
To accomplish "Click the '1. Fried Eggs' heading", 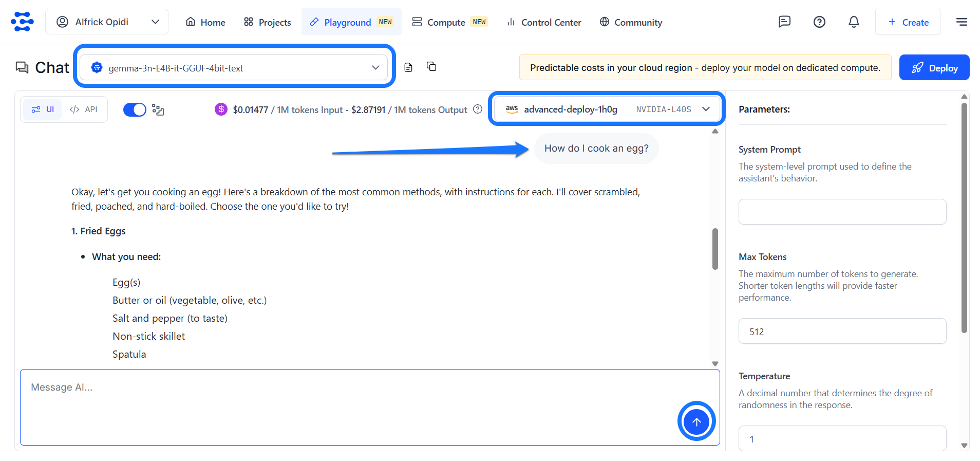I will click(99, 231).
